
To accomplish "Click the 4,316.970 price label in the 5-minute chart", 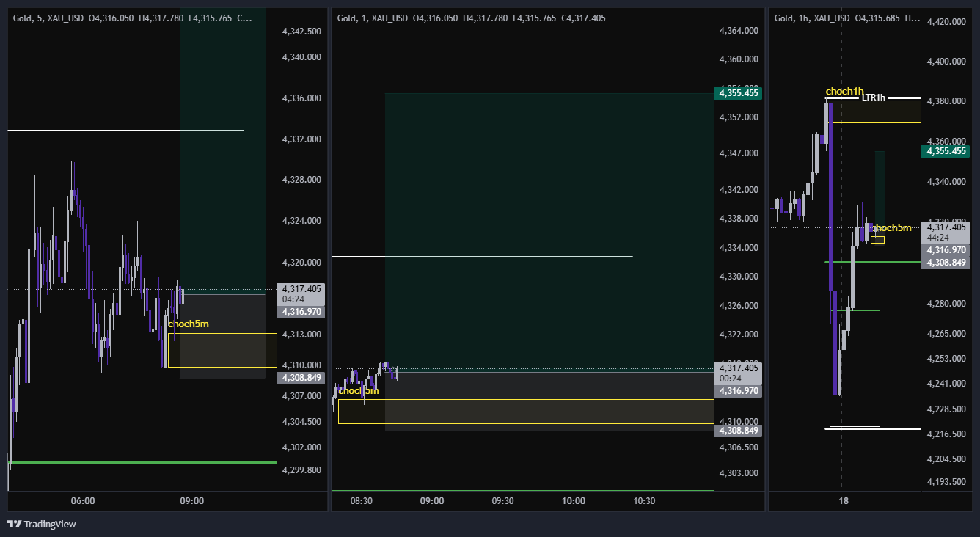I will [x=301, y=312].
